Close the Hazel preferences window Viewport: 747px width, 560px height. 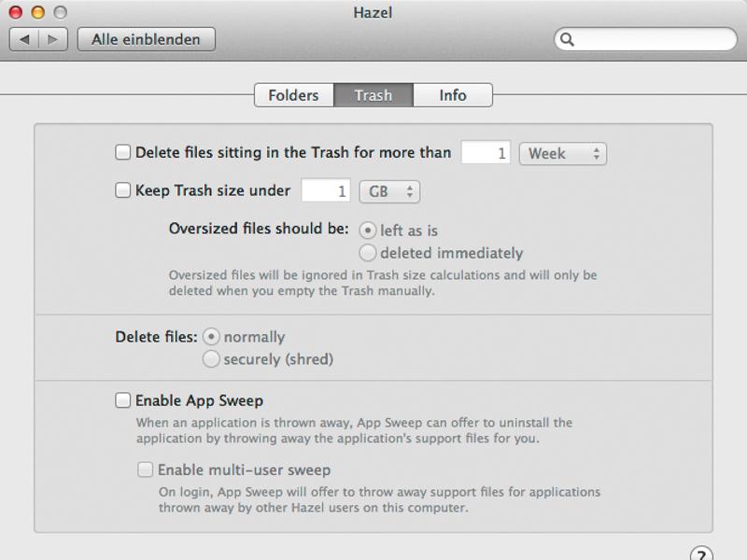(x=16, y=12)
